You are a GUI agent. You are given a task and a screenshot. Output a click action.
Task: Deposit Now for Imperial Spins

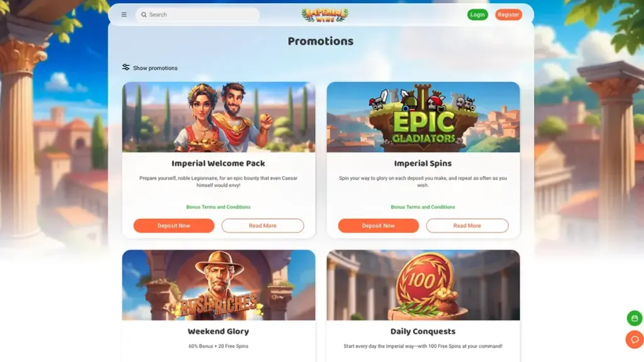[378, 226]
